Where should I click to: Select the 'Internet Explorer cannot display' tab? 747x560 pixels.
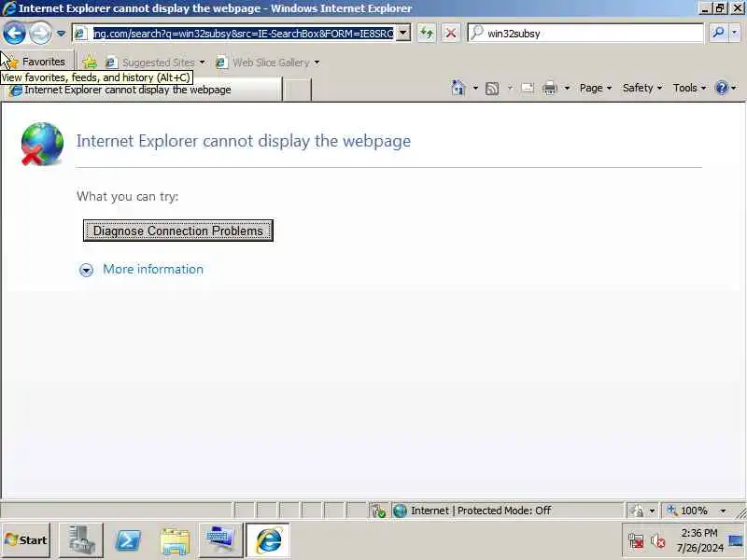pos(143,90)
